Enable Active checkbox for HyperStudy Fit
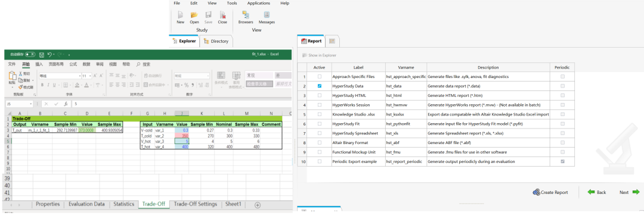 pyautogui.click(x=320, y=124)
